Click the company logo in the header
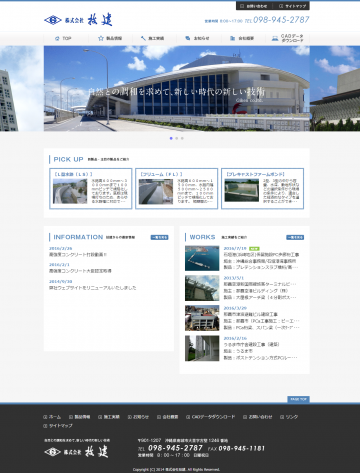The image size is (360, 473). (78, 20)
